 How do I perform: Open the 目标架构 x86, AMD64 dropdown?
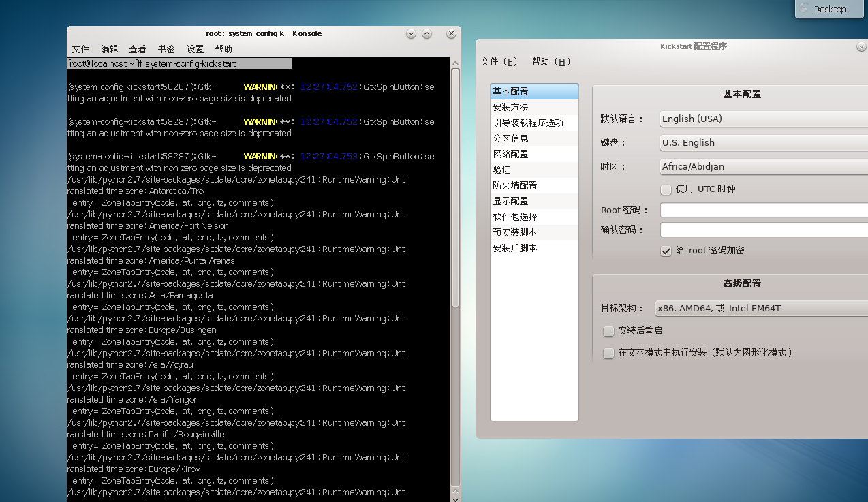click(760, 308)
